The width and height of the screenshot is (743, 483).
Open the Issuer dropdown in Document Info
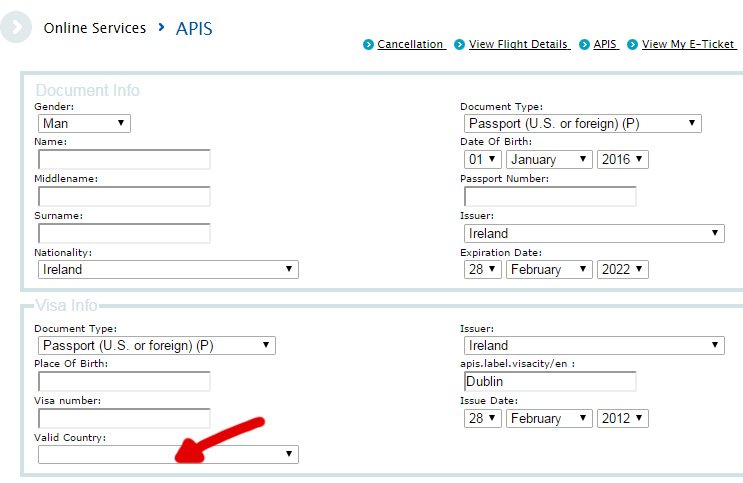pyautogui.click(x=594, y=233)
